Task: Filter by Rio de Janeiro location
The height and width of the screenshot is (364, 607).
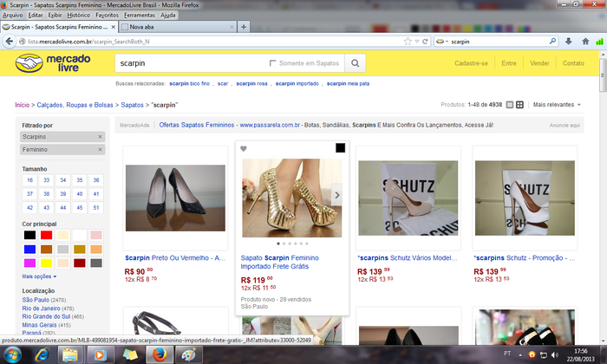Action: 41,309
